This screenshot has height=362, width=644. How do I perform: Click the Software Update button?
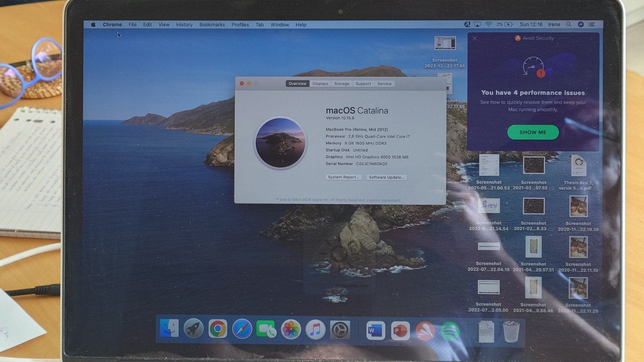tap(386, 177)
